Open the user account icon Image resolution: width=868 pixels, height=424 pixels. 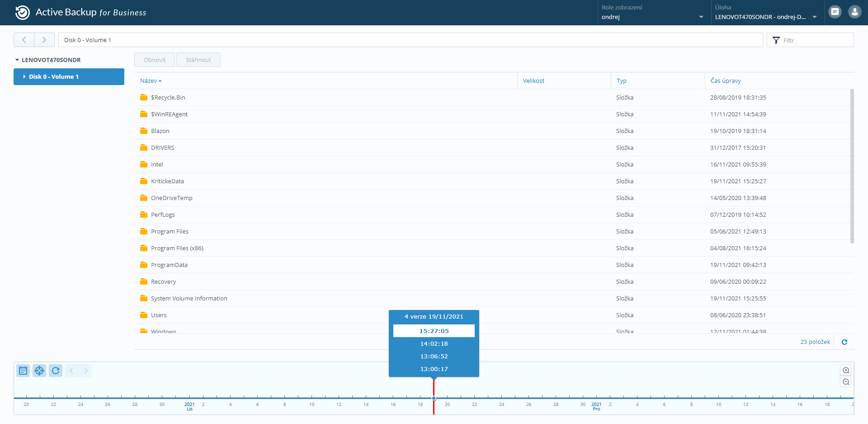click(854, 12)
